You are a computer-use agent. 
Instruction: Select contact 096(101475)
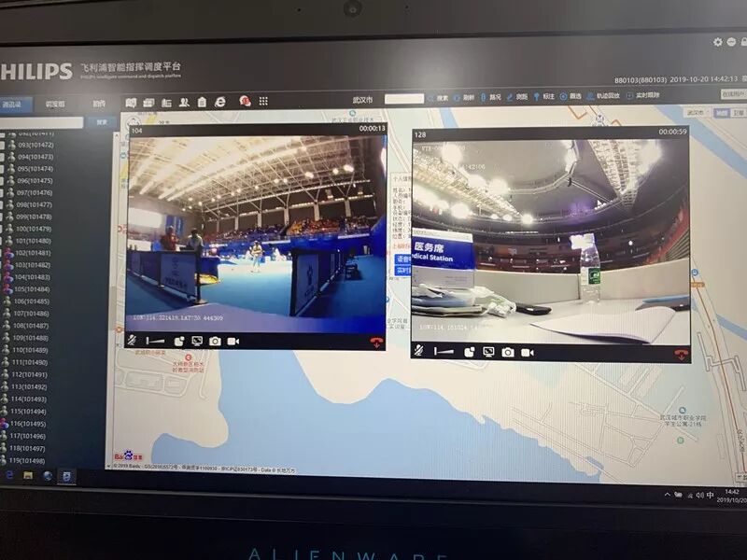point(35,181)
